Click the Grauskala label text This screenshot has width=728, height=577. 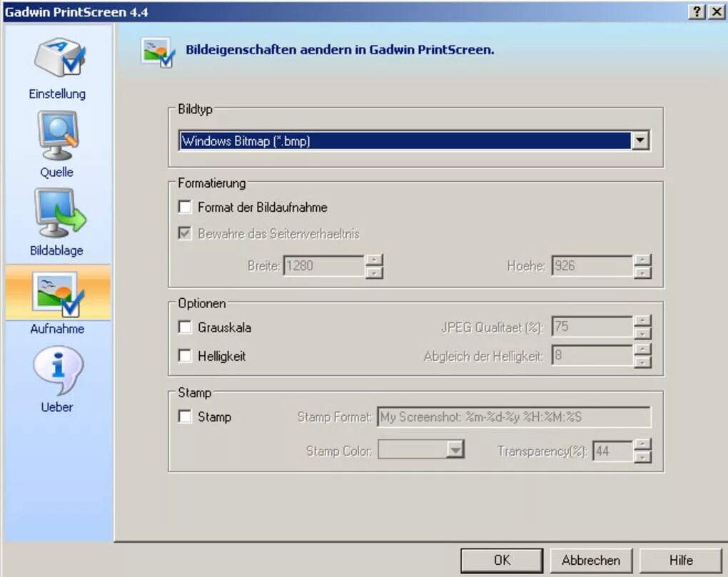click(224, 327)
